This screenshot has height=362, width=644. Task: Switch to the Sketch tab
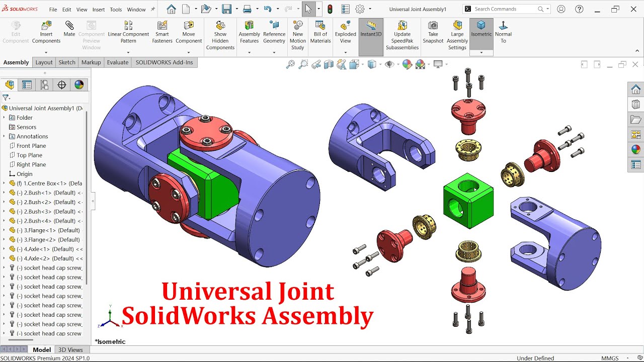tap(67, 62)
